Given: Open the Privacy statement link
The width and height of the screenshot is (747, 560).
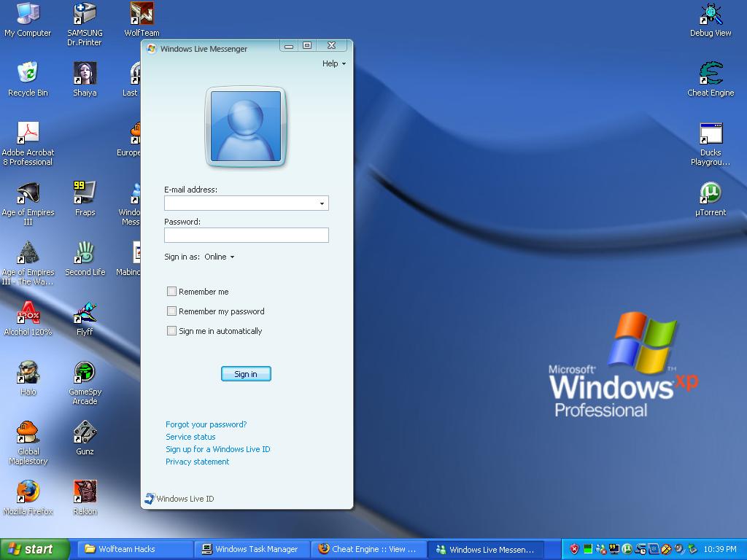Looking at the screenshot, I should pos(197,462).
